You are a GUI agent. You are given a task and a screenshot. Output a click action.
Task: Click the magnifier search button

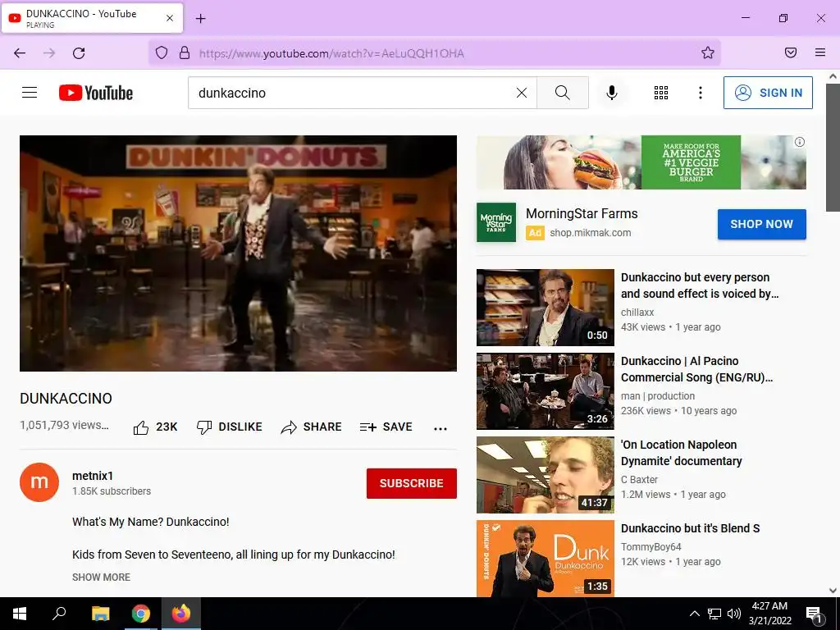coord(563,93)
